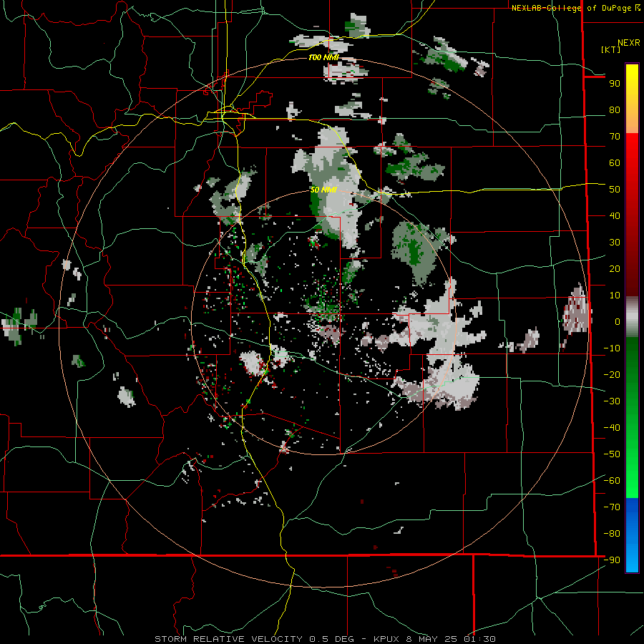Click the -30 value on velocity scale

[x=612, y=401]
